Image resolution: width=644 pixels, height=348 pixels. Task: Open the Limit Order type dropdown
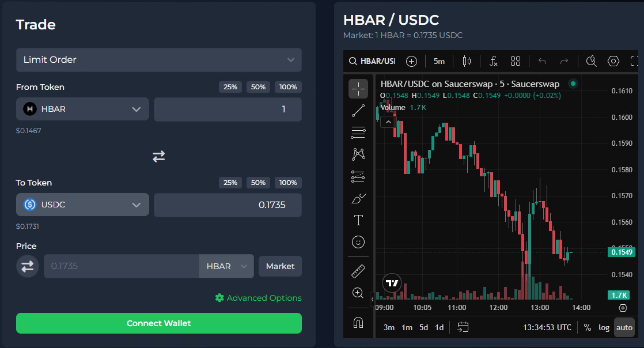click(158, 60)
